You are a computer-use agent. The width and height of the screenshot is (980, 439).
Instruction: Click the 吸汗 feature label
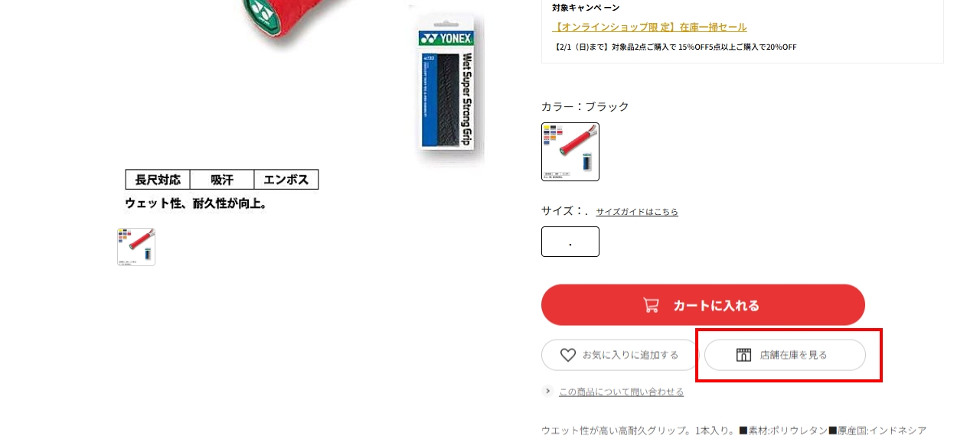(222, 180)
